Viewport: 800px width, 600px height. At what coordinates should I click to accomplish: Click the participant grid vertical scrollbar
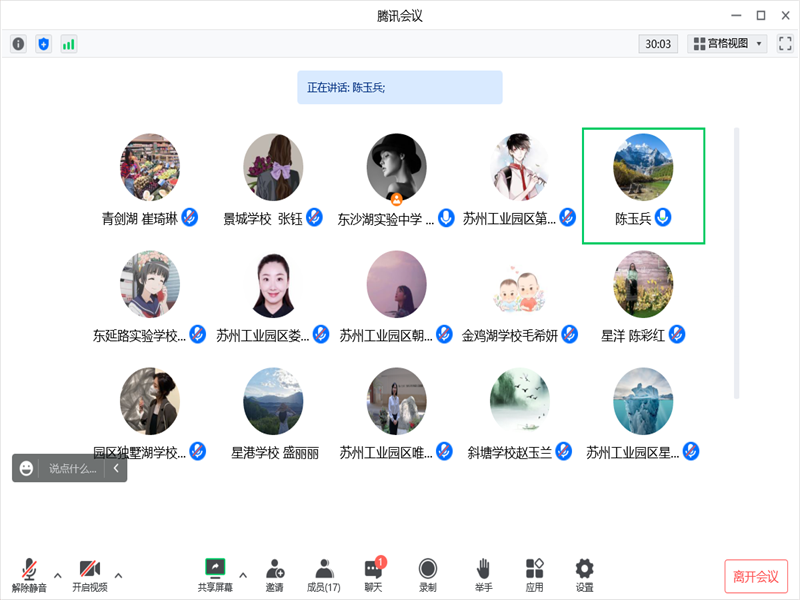[x=736, y=263]
